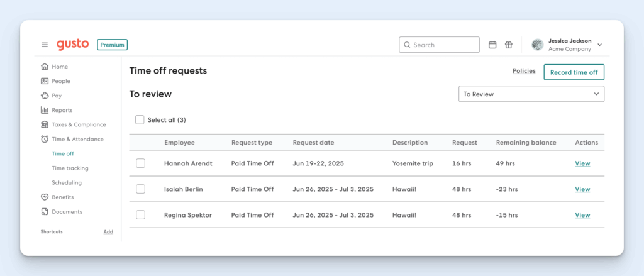This screenshot has width=644, height=276.
Task: Click Add next to Shortcuts
Action: click(x=108, y=231)
